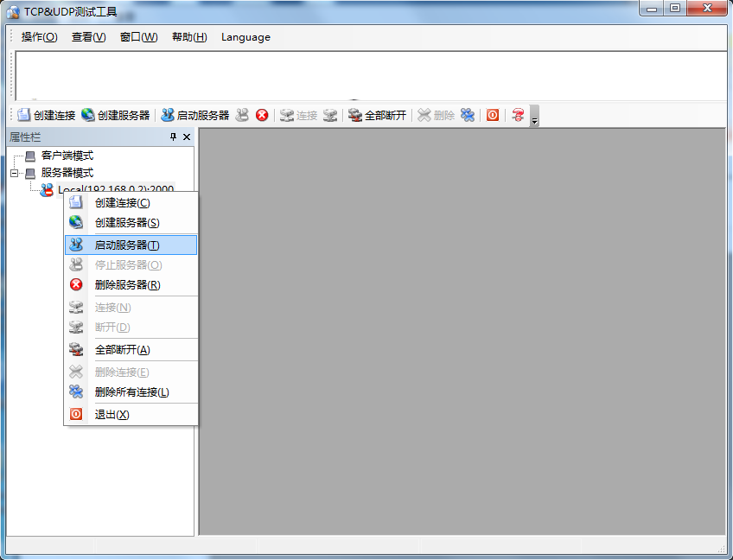Click the white text area below menu bar
This screenshot has width=733, height=560.
(372, 76)
